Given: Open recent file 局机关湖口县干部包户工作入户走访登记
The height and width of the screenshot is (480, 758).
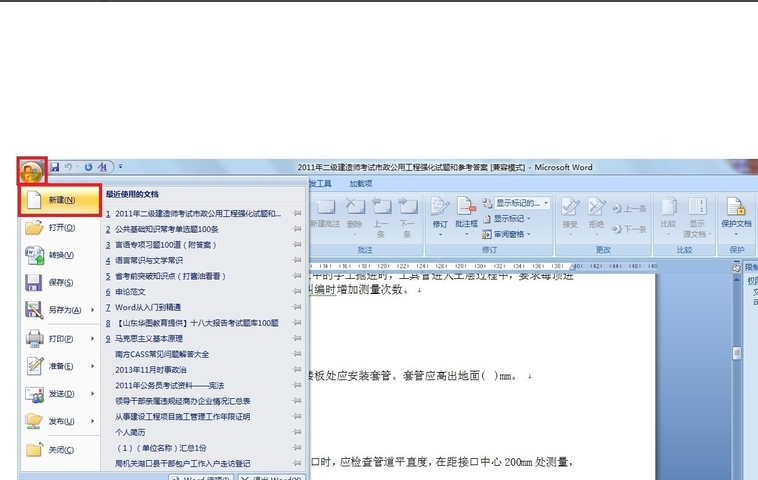Looking at the screenshot, I should click(x=183, y=464).
